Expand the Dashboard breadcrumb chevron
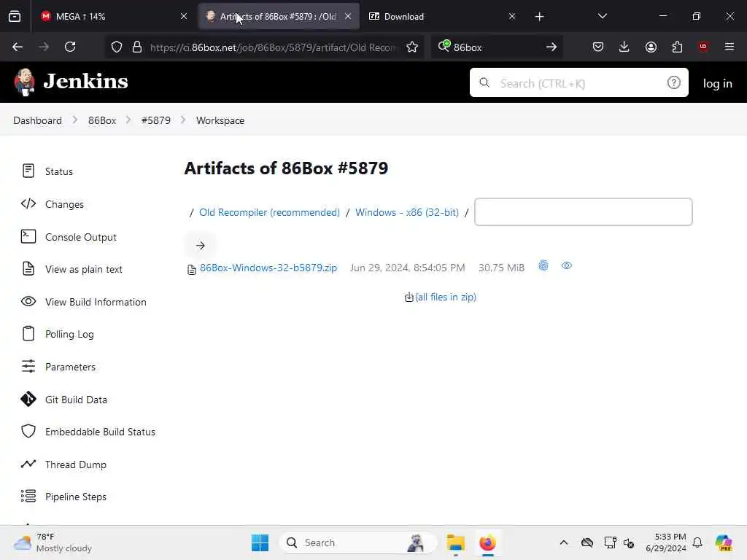The width and height of the screenshot is (747, 560). point(75,120)
